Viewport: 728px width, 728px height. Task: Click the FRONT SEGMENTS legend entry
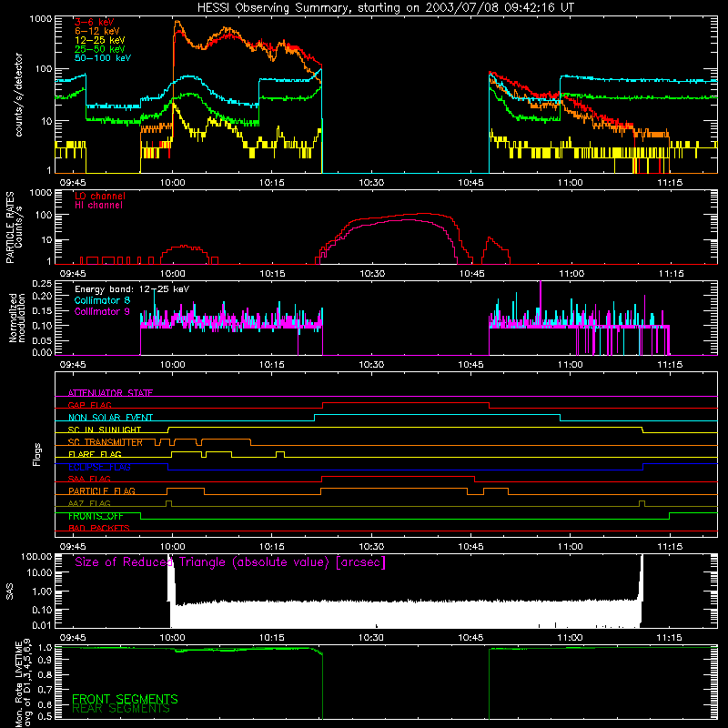coord(125,698)
